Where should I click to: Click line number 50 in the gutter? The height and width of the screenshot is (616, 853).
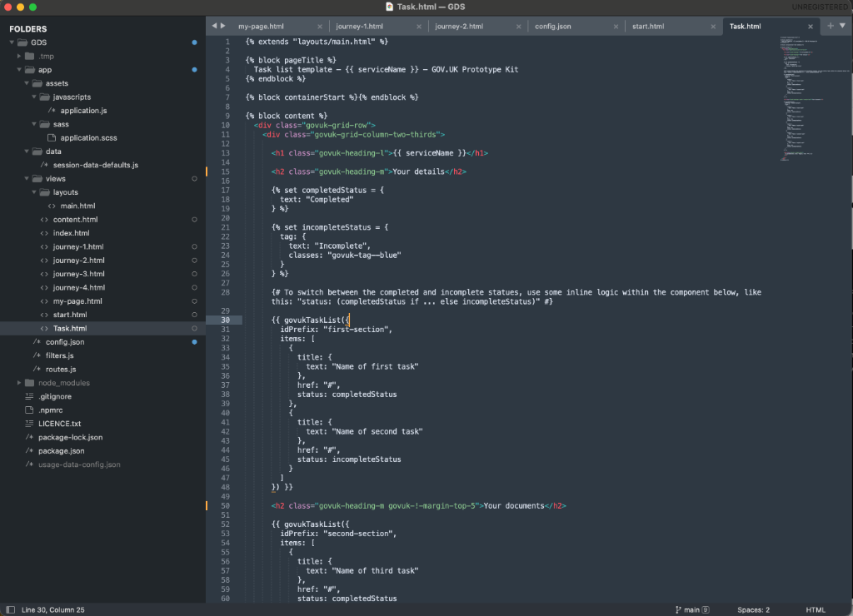click(225, 505)
